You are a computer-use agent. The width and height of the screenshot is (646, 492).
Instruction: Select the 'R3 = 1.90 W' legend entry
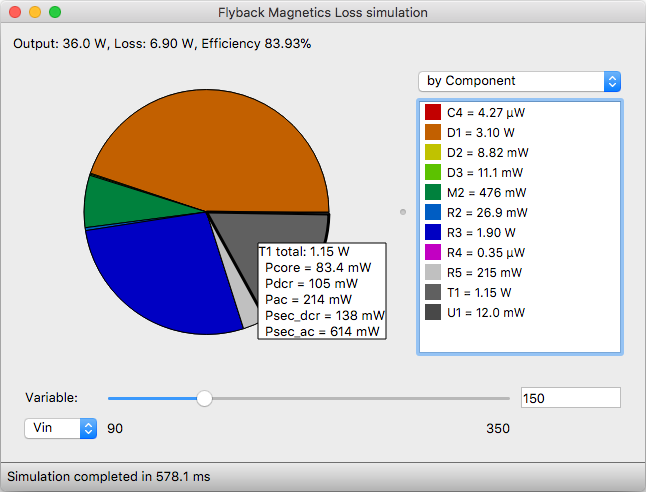[481, 233]
